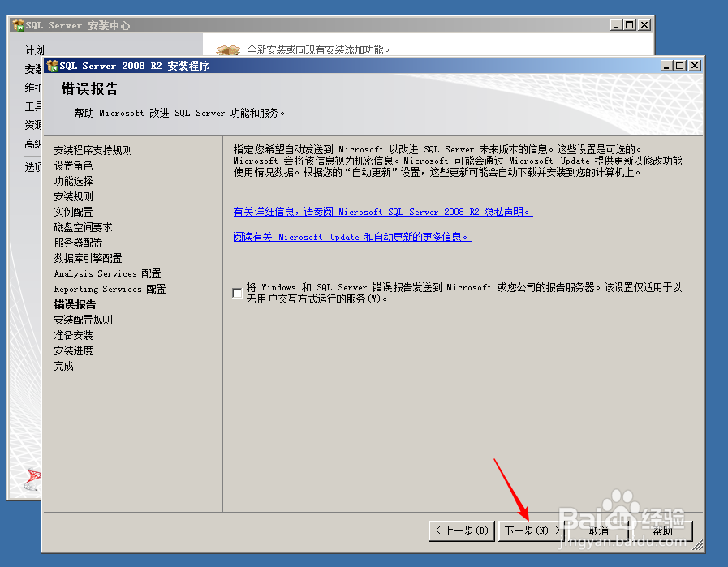
Task: Select the 磁盘空间要求 step
Action: pos(83,227)
